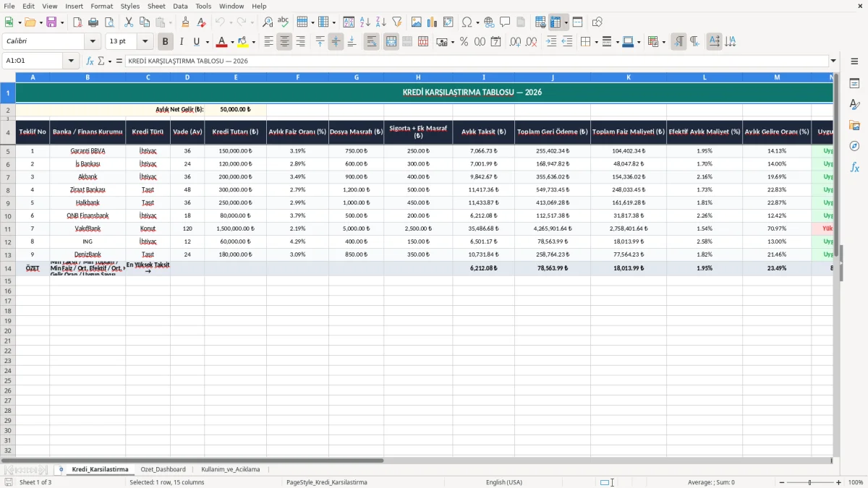Viewport: 868px width, 488px height.
Task: Open the Sheet menu
Action: click(156, 6)
